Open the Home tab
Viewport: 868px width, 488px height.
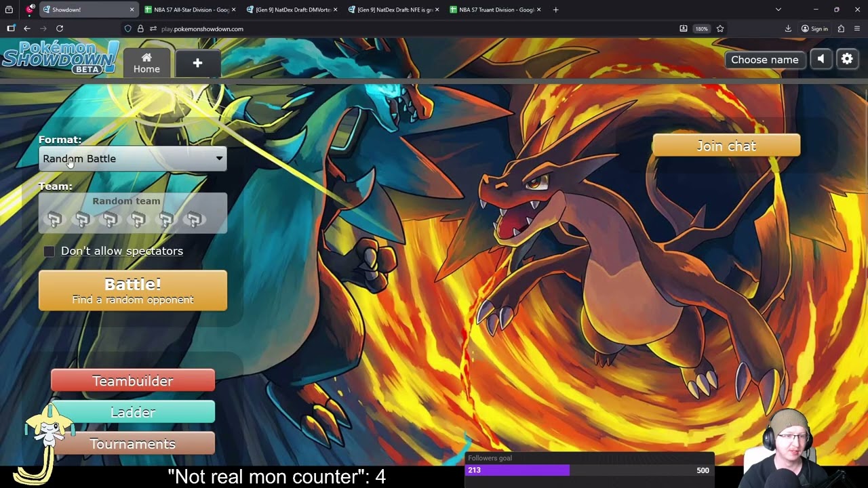(146, 63)
